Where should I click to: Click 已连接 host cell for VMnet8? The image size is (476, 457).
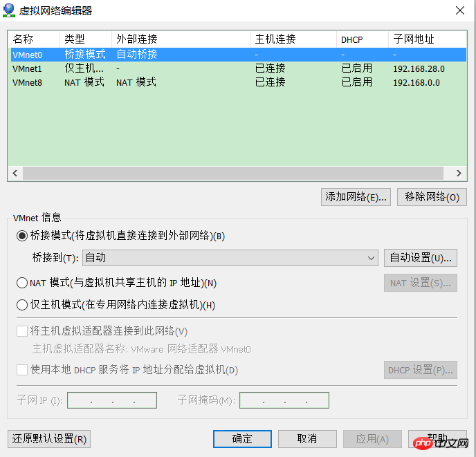tap(271, 82)
